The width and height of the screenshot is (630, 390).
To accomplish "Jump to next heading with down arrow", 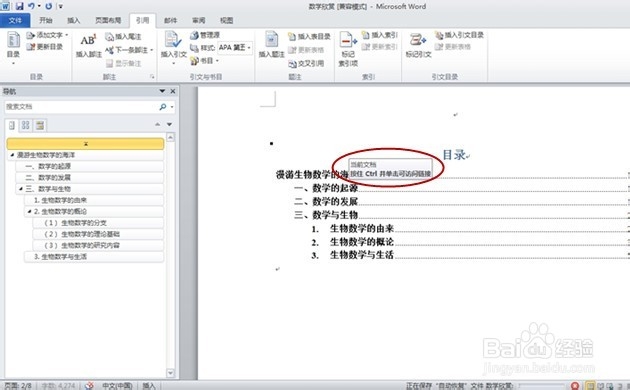I will [x=170, y=125].
